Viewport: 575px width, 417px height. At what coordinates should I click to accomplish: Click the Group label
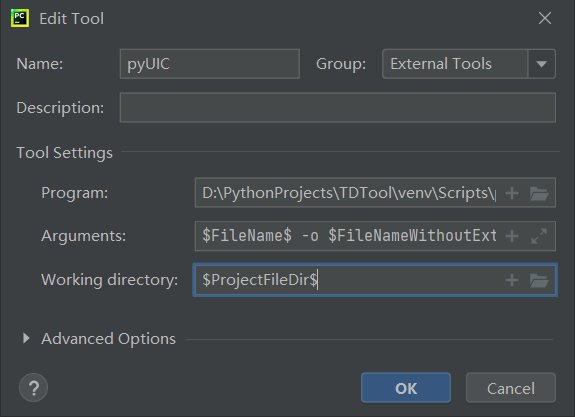[341, 64]
